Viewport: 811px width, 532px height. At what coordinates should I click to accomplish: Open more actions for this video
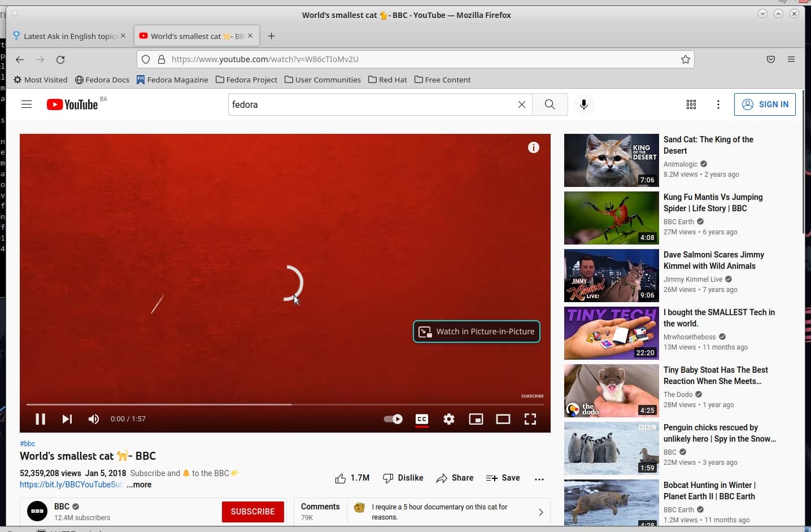(539, 478)
